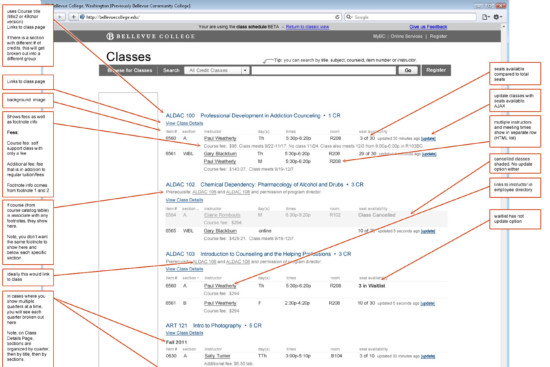This screenshot has height=367, width=550.
Task: Click the plus add-bookmark button beside address bar
Action: [x=73, y=17]
